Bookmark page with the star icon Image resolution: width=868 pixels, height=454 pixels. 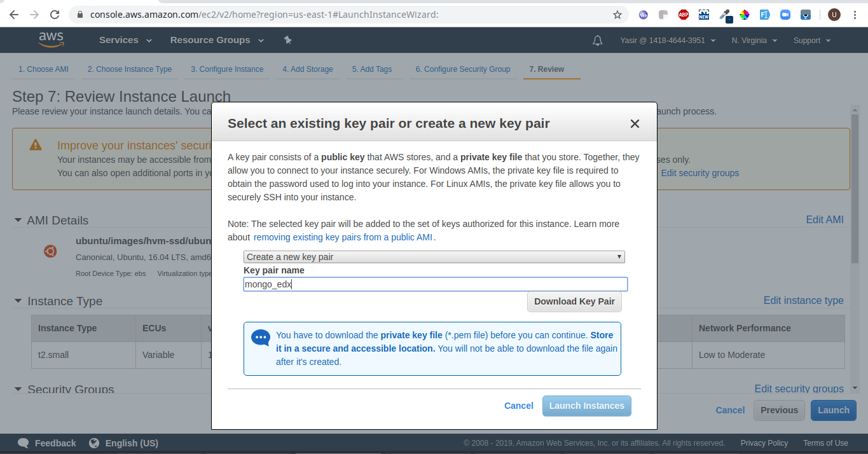tap(617, 14)
